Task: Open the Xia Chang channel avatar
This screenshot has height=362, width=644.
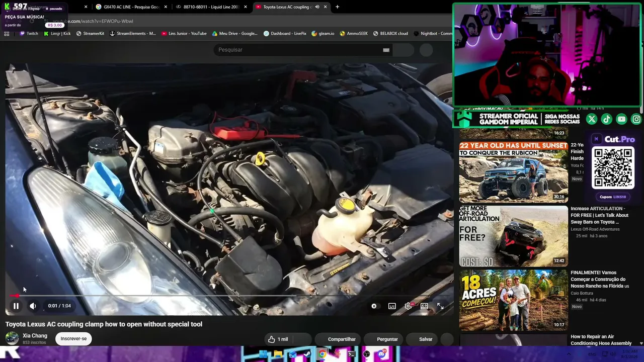Action: 12,338
